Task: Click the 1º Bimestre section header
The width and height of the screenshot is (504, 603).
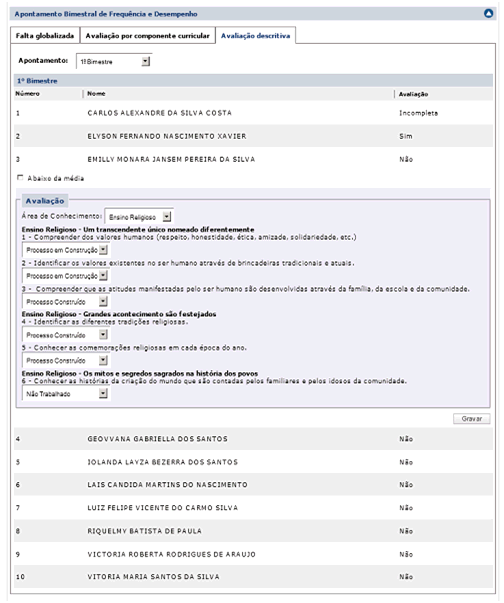Action: [253, 81]
